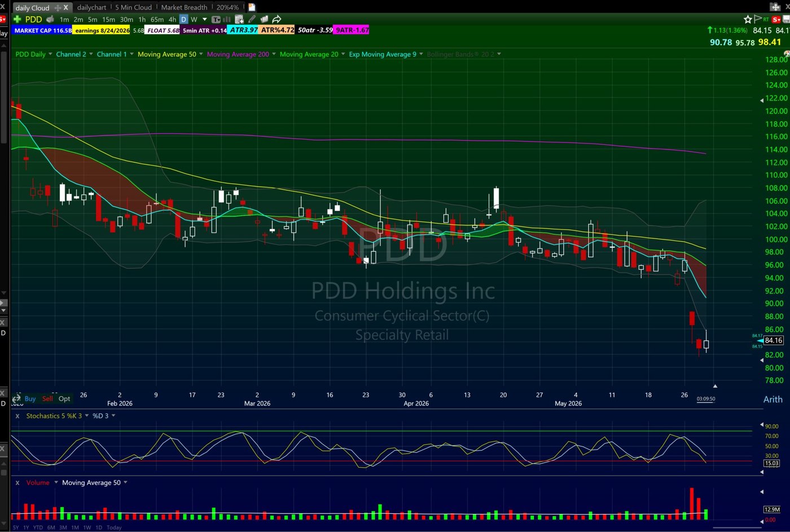Click the Sell button
790x532 pixels.
click(x=47, y=398)
